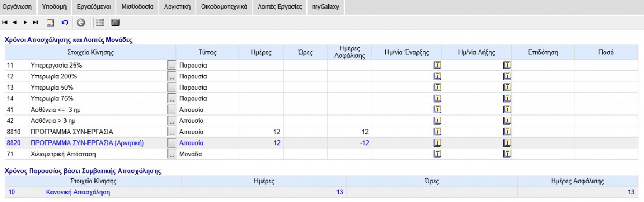The width and height of the screenshot is (644, 202).
Task: Open lookup button for Υπερωρία 50% row
Action: click(x=172, y=88)
